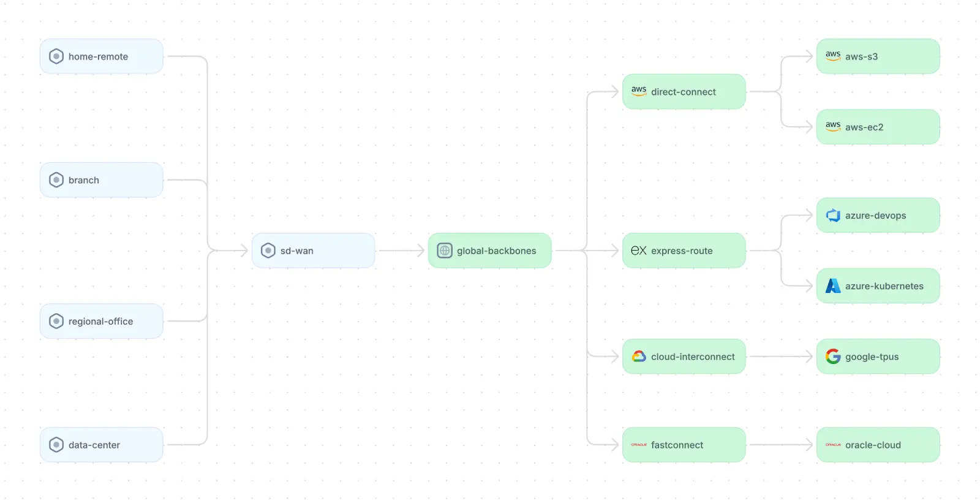Select the aws-ec2 node

click(x=878, y=127)
